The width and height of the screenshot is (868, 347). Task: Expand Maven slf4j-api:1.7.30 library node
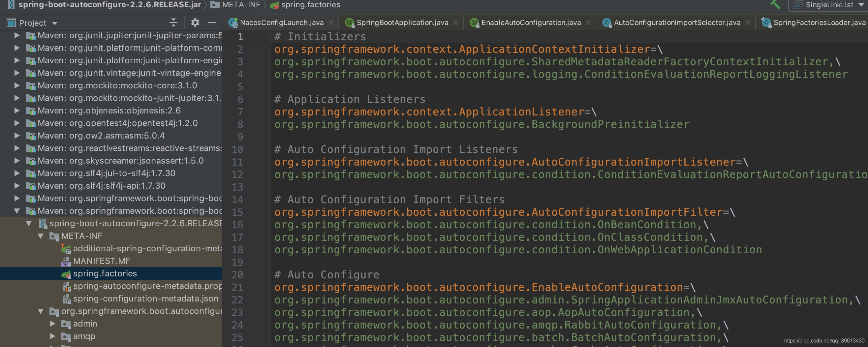[16, 186]
